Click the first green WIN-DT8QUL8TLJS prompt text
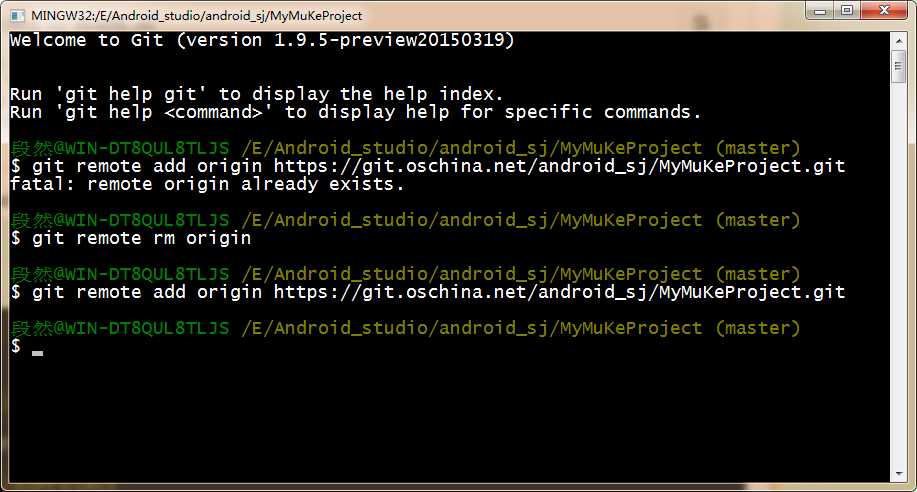 120,148
